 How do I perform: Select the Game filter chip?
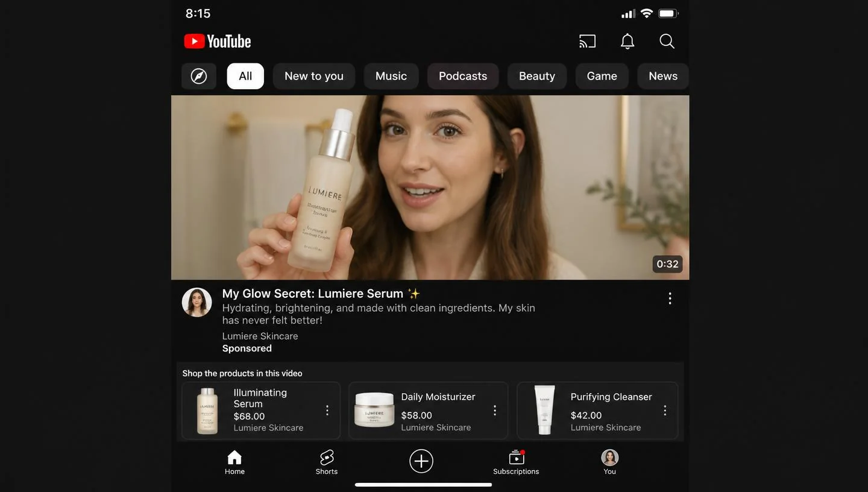point(602,76)
